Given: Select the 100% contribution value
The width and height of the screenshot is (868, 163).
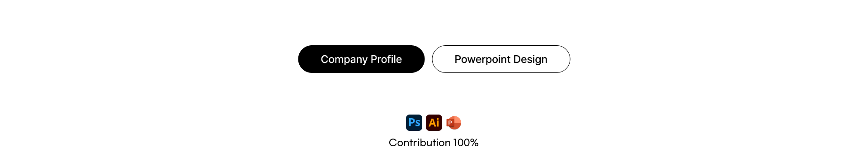Looking at the screenshot, I should point(466,143).
